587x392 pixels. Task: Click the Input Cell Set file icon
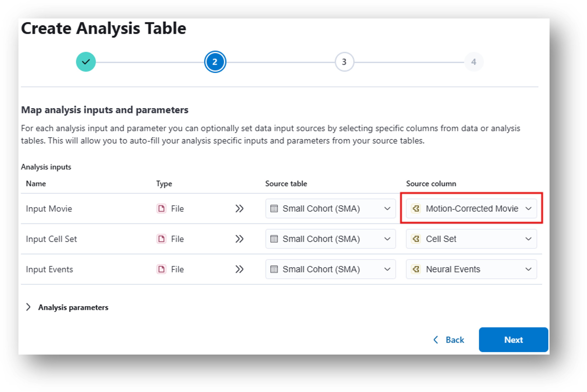161,239
